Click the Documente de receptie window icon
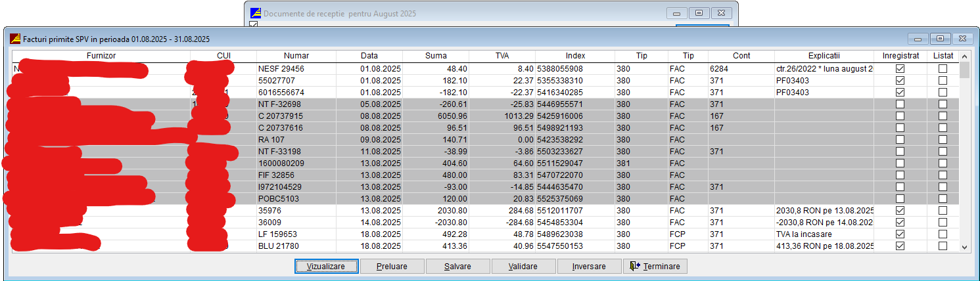Screen dimensions: 980x281 tap(256, 13)
